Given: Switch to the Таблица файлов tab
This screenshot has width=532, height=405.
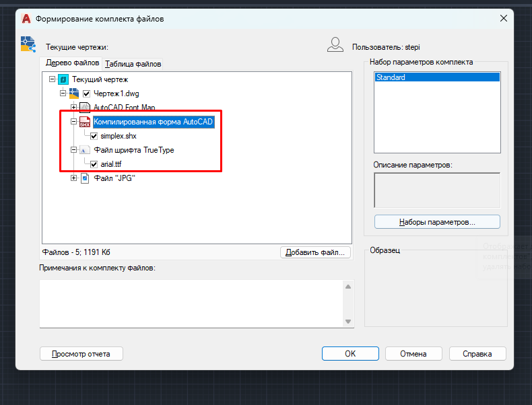Looking at the screenshot, I should point(133,64).
